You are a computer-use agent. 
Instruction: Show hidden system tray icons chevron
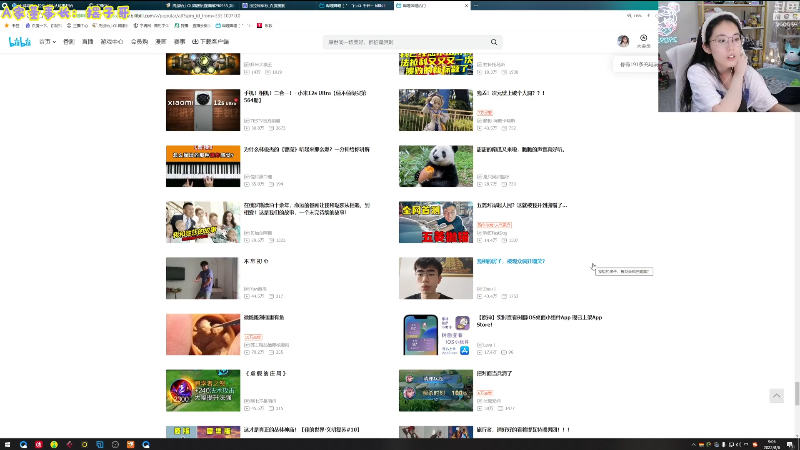[x=693, y=445]
